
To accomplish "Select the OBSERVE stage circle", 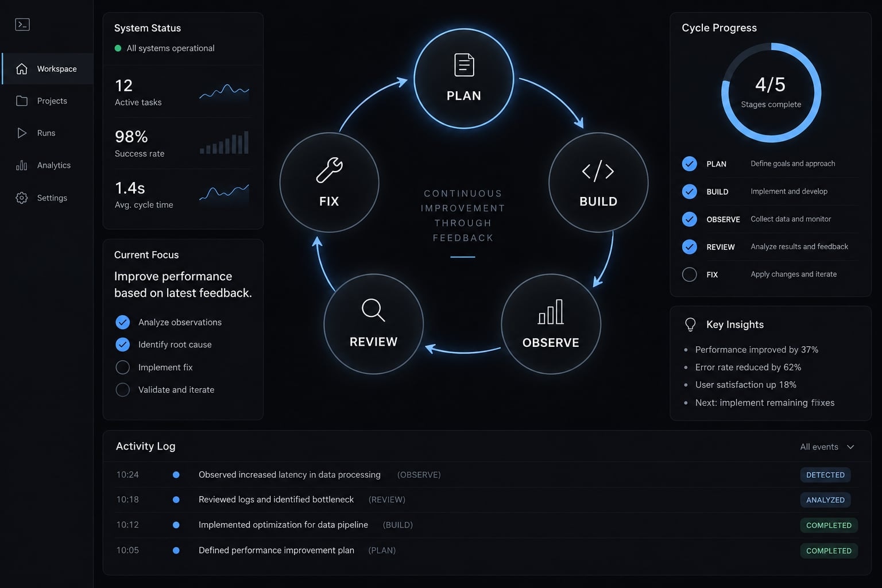I will click(x=551, y=324).
